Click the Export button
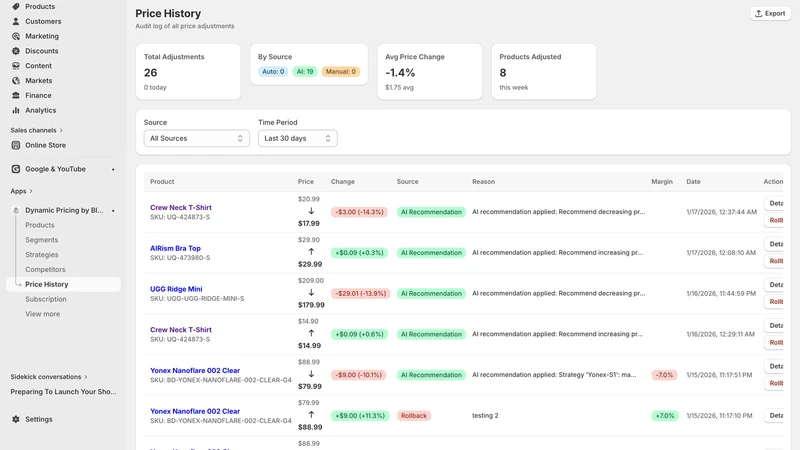The image size is (800, 450). coord(770,13)
